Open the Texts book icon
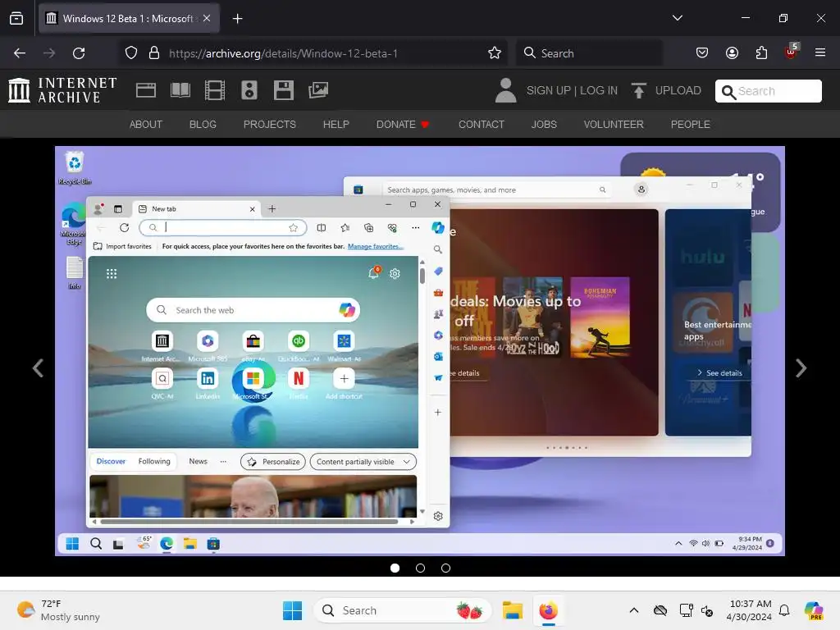 coord(180,90)
